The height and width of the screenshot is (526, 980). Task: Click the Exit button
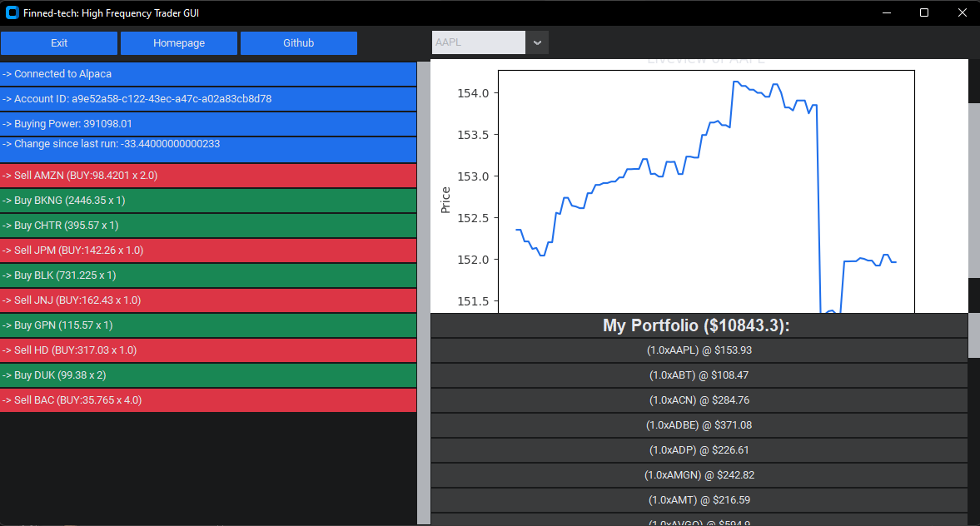(59, 43)
